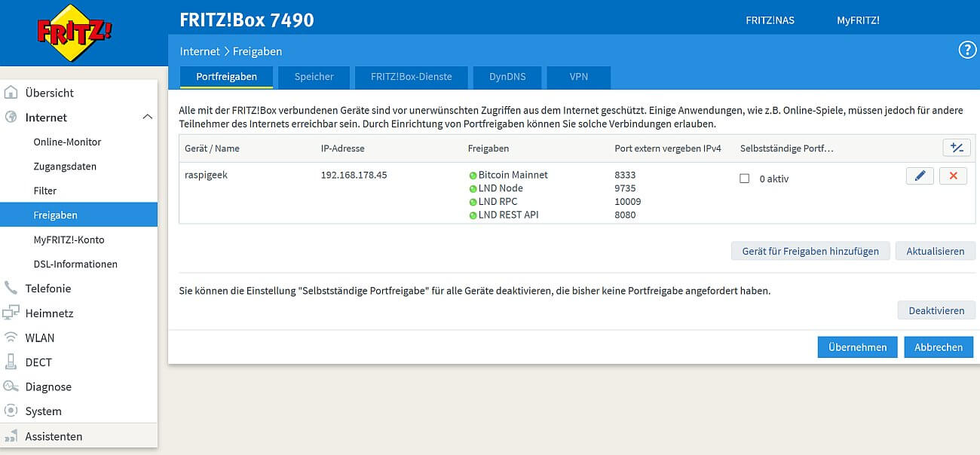Switch to Speicher tab
Screen dimensions: 980x455
click(x=314, y=77)
